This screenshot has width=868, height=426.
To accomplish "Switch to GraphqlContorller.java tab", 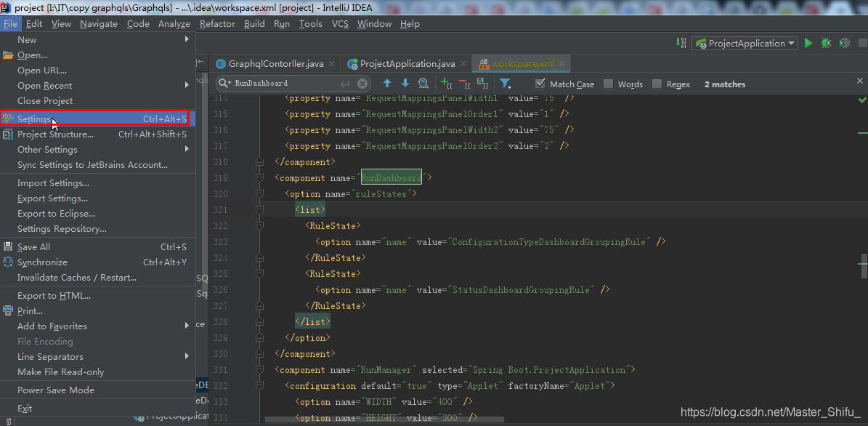I will (276, 64).
